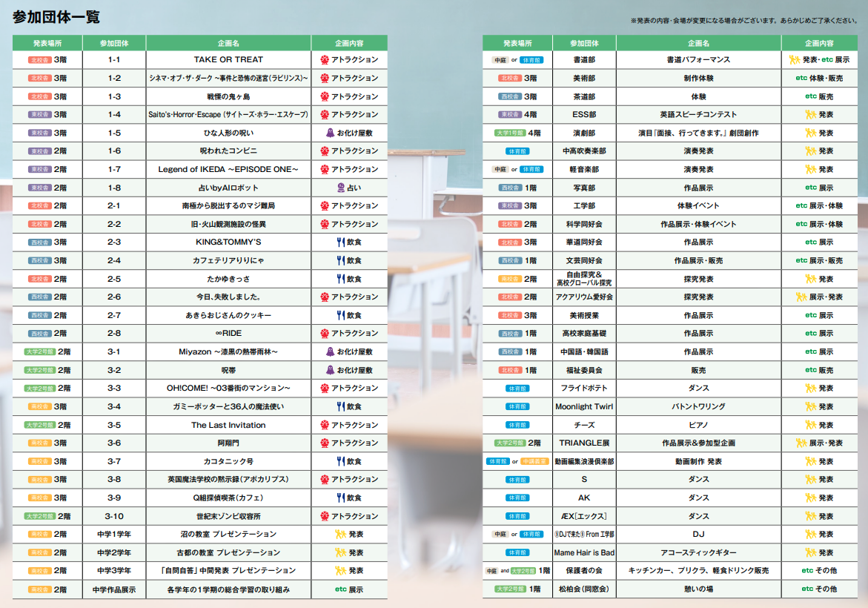
Task: Click the ghost icon for ひな人形の呪い
Action: (330, 133)
